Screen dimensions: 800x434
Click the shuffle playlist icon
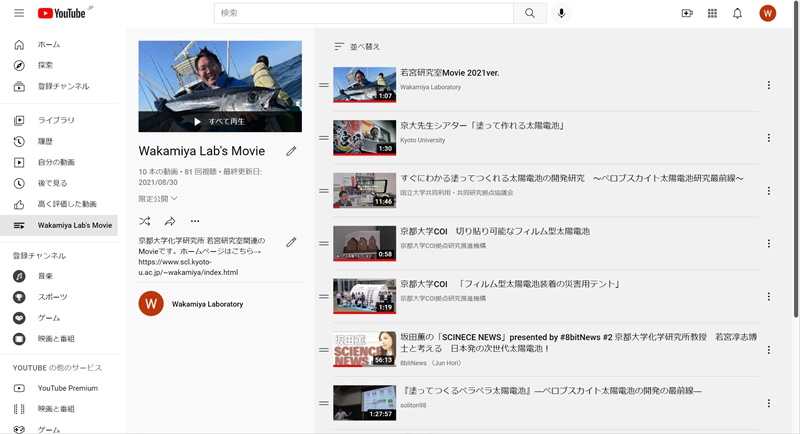[x=145, y=221]
